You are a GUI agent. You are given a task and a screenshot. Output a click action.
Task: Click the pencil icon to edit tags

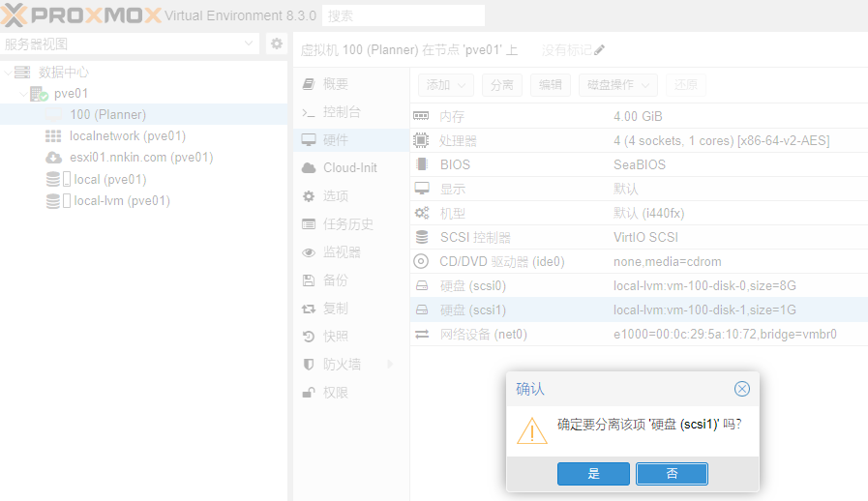[599, 50]
